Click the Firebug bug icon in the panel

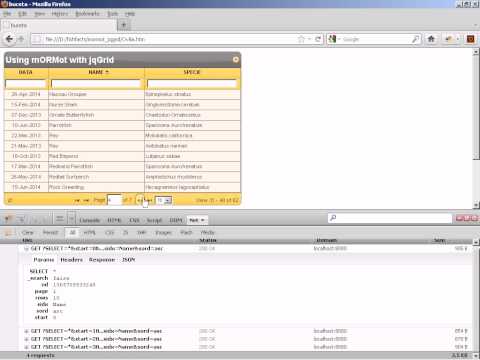click(8, 219)
